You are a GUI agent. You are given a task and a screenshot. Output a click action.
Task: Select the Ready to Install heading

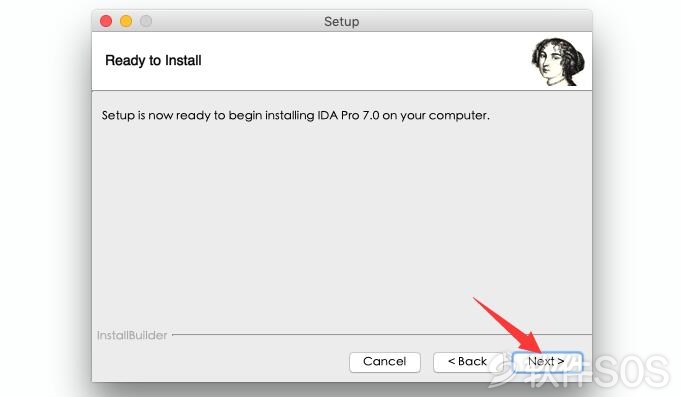(x=153, y=60)
